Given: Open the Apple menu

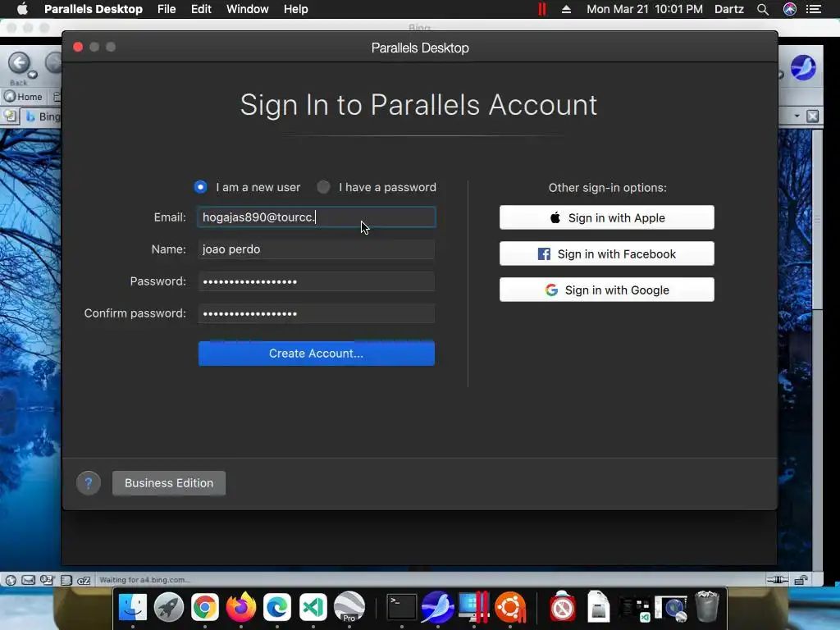Looking at the screenshot, I should point(22,9).
